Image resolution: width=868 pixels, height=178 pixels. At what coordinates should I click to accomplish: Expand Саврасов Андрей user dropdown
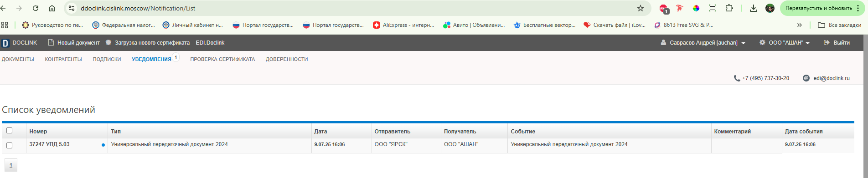coord(703,43)
